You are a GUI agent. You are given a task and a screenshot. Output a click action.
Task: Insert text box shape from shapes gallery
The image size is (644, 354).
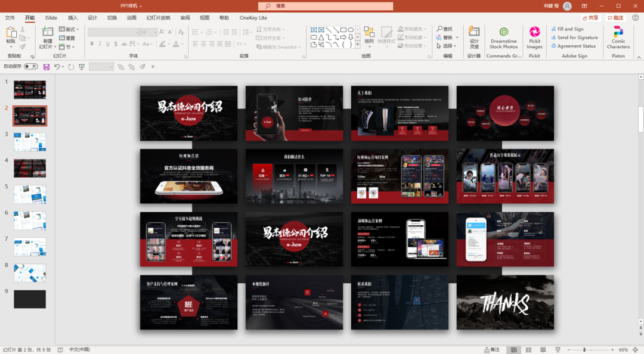(x=314, y=30)
